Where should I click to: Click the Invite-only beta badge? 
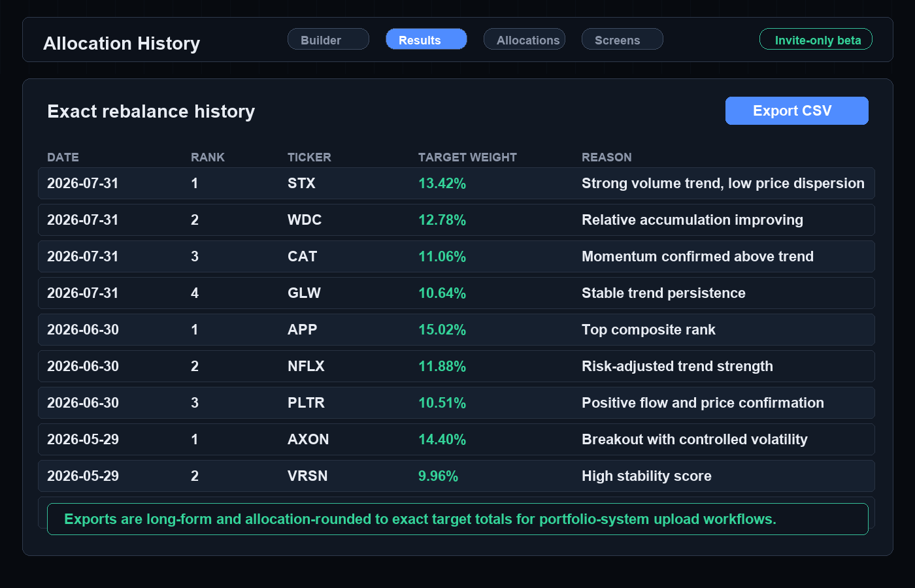(x=816, y=39)
